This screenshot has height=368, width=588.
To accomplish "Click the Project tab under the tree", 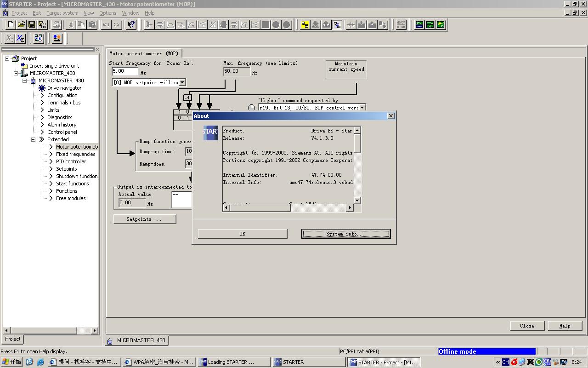I will (x=13, y=339).
